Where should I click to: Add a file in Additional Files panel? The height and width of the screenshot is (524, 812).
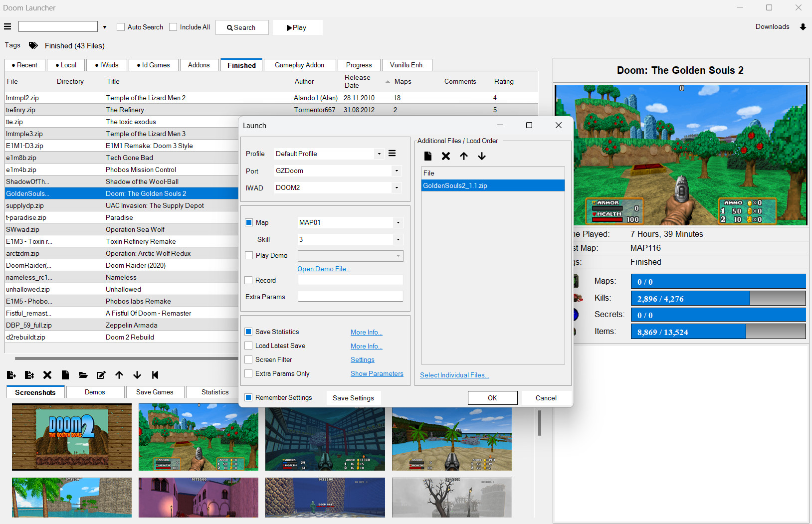pyautogui.click(x=428, y=156)
